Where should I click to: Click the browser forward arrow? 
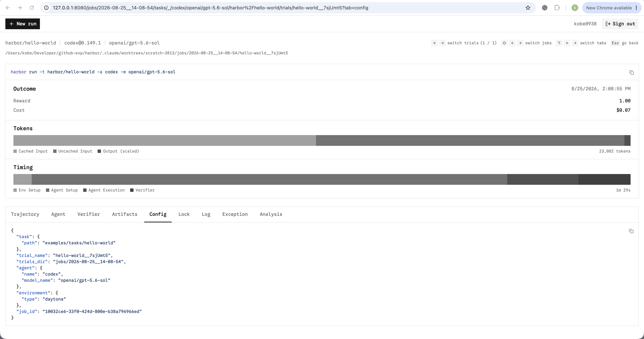pyautogui.click(x=20, y=8)
